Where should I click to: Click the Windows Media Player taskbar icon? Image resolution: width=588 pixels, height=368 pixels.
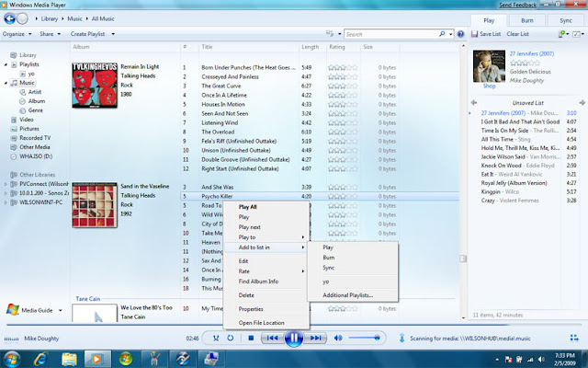[97, 360]
